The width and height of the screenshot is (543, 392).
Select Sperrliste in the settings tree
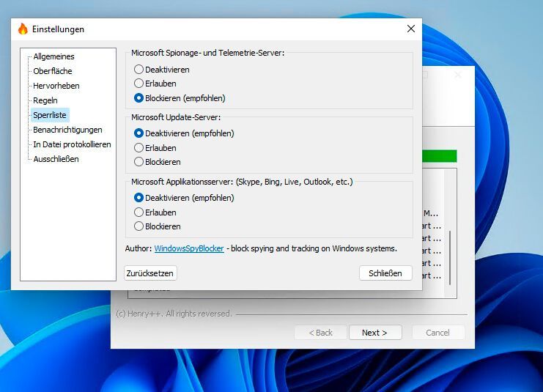(50, 115)
